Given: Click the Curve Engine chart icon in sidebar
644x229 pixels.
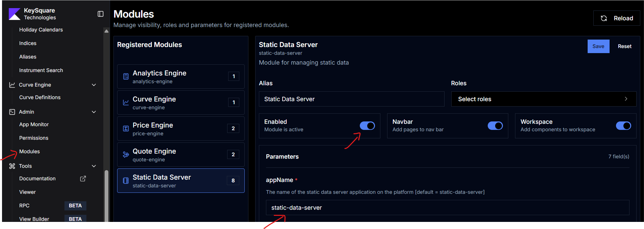Looking at the screenshot, I should coord(12,85).
